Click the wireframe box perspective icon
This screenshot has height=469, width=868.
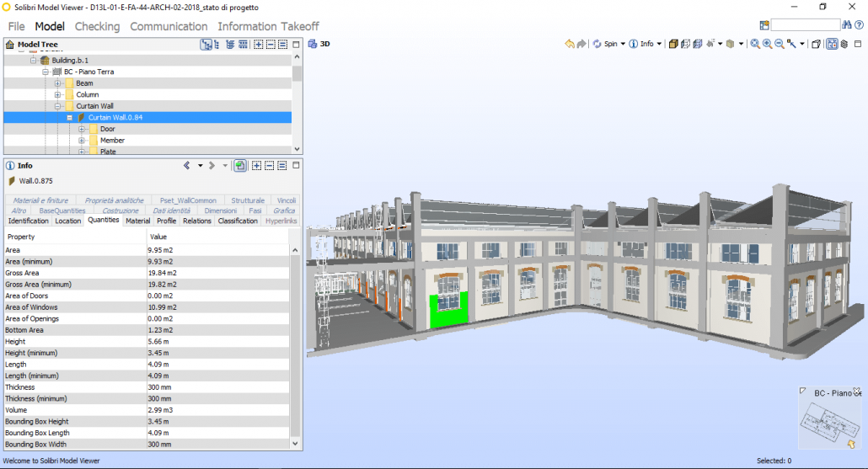point(816,44)
